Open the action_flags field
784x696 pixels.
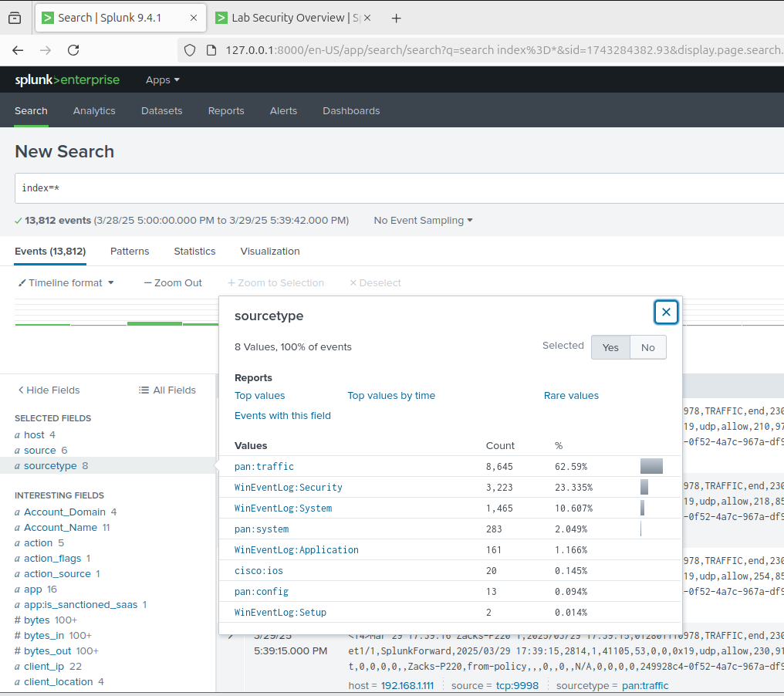coord(52,559)
